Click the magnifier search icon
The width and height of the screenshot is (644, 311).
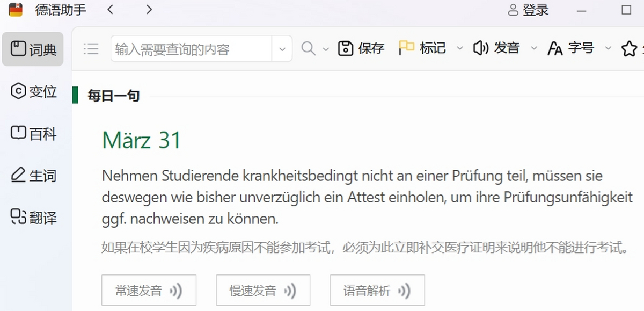pyautogui.click(x=308, y=48)
